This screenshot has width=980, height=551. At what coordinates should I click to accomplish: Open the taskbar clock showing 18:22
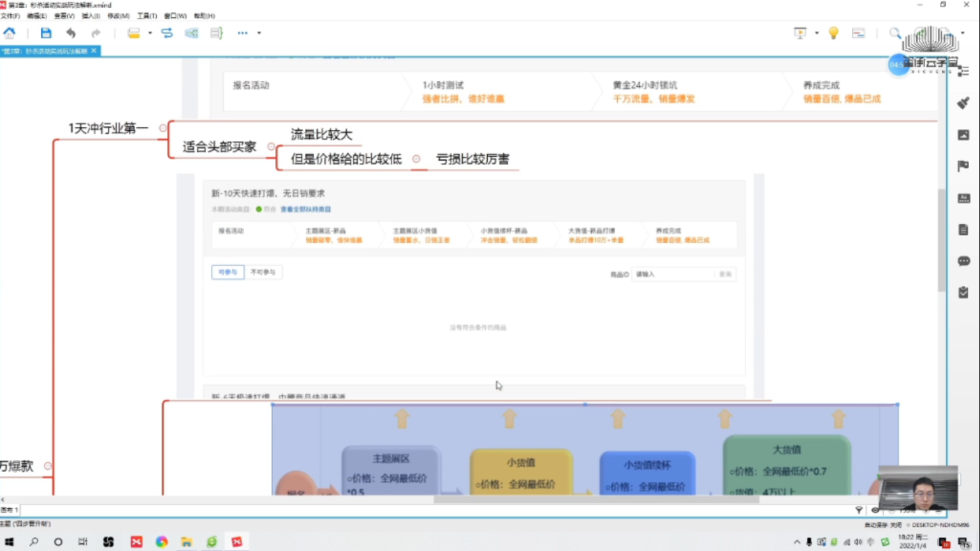[912, 542]
